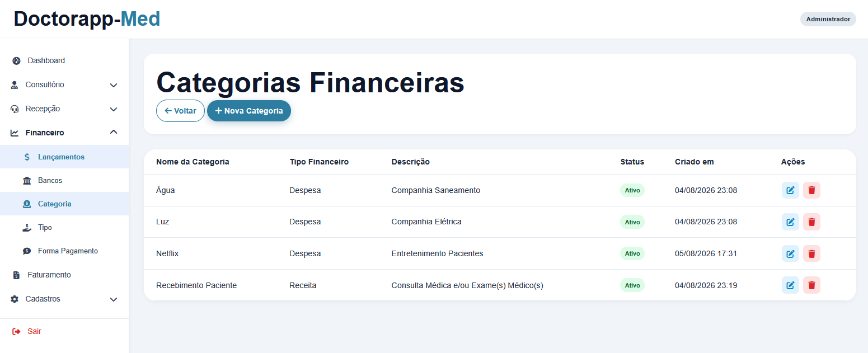This screenshot has width=868, height=353.
Task: Click the Ativo badge in Netflix row
Action: pyautogui.click(x=632, y=253)
